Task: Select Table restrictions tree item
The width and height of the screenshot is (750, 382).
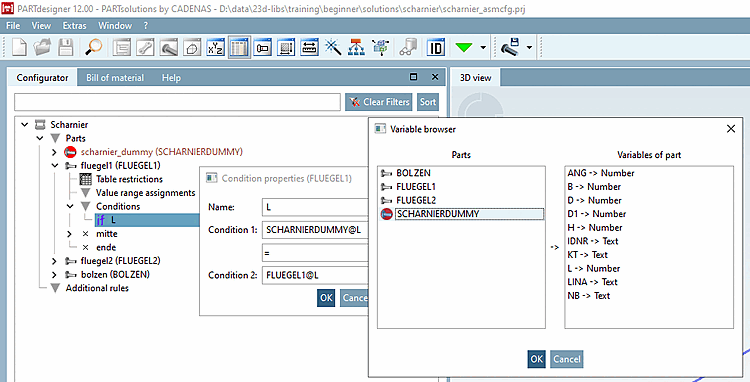Action: (x=129, y=179)
